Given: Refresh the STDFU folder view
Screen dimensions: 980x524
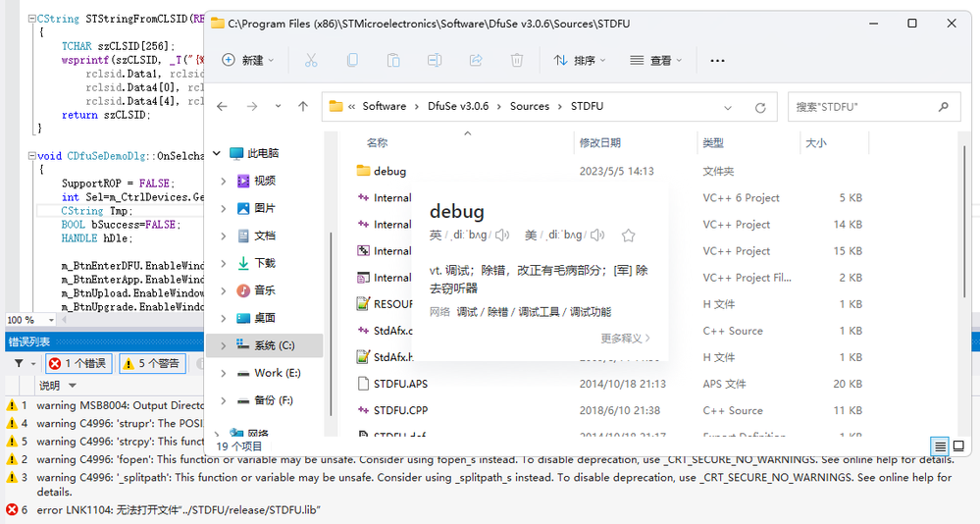Looking at the screenshot, I should point(760,108).
